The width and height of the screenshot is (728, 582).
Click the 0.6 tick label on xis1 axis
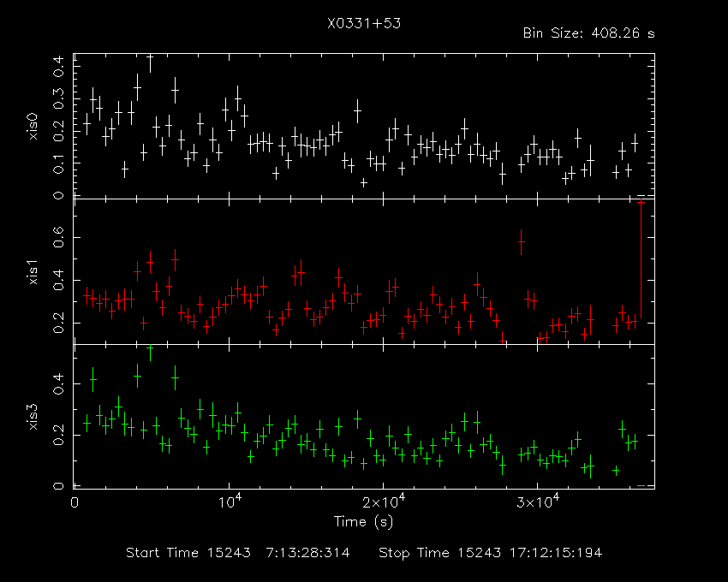tap(58, 238)
